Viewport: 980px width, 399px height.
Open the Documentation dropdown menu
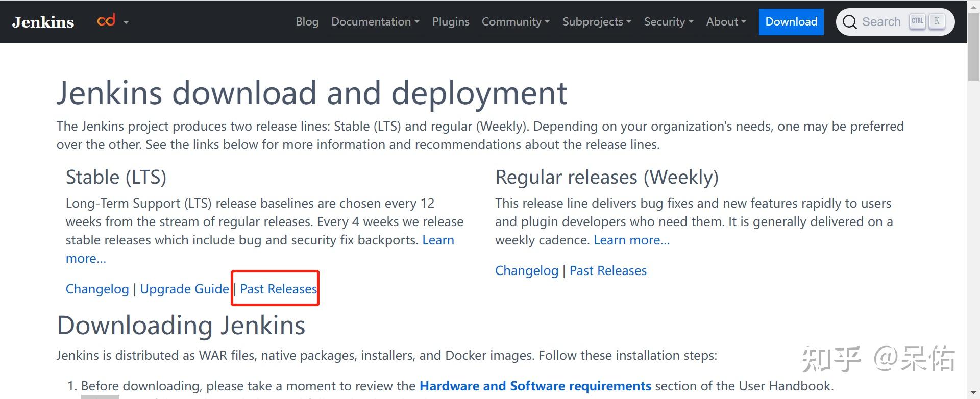(x=375, y=22)
